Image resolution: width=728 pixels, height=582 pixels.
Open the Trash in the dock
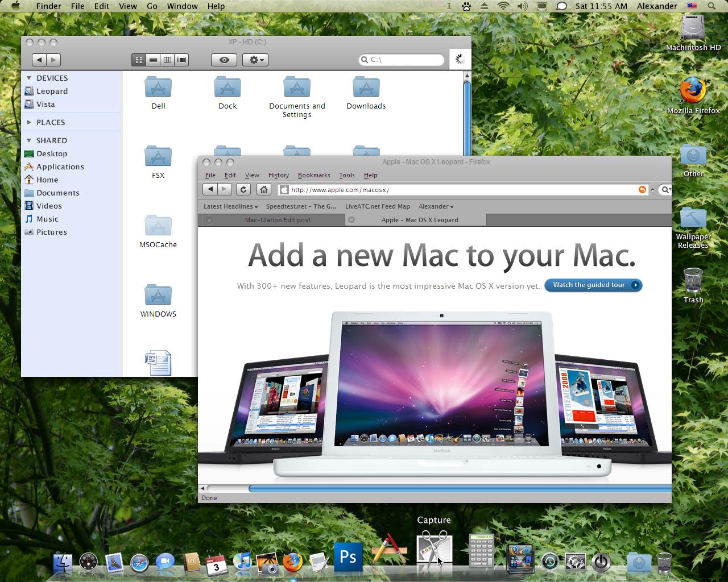tap(664, 562)
